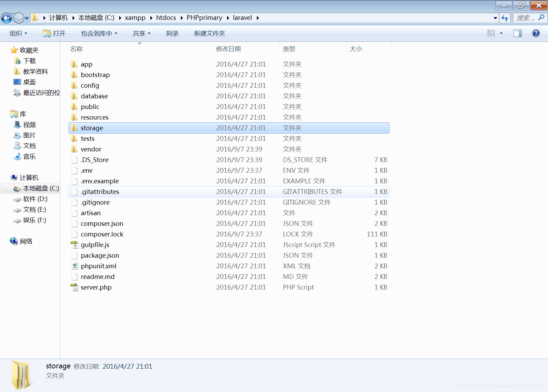Select the phpunit.xml file icon
This screenshot has width=548, height=392.
click(74, 266)
